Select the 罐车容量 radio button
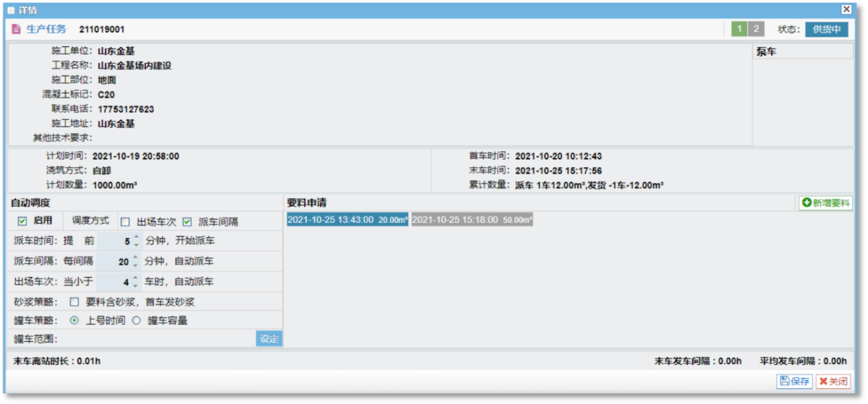The image size is (868, 404). point(136,321)
